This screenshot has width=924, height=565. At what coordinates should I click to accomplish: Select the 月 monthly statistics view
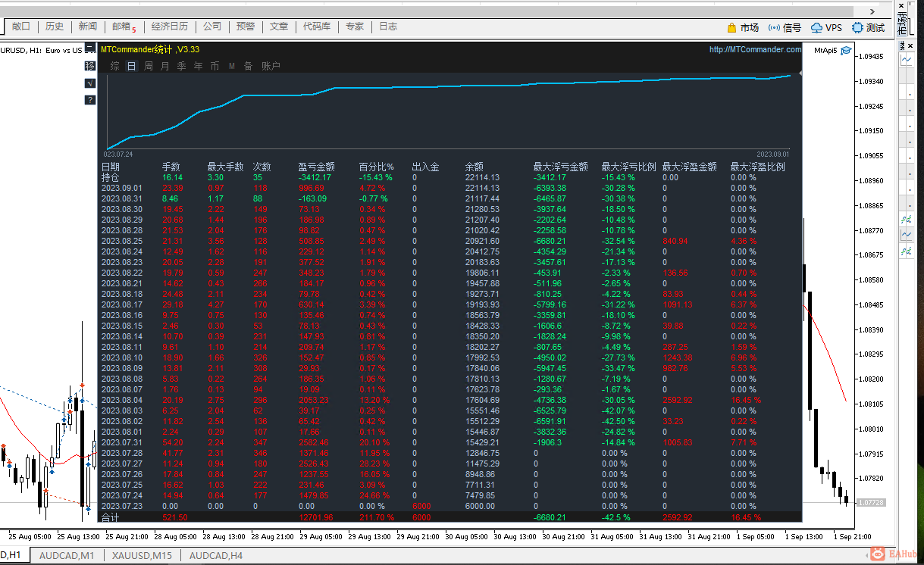click(165, 66)
